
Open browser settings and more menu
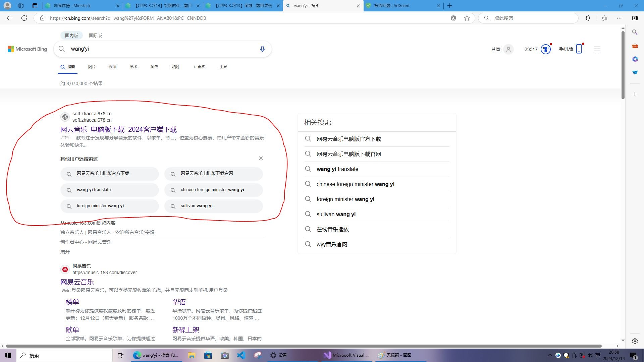pyautogui.click(x=619, y=18)
